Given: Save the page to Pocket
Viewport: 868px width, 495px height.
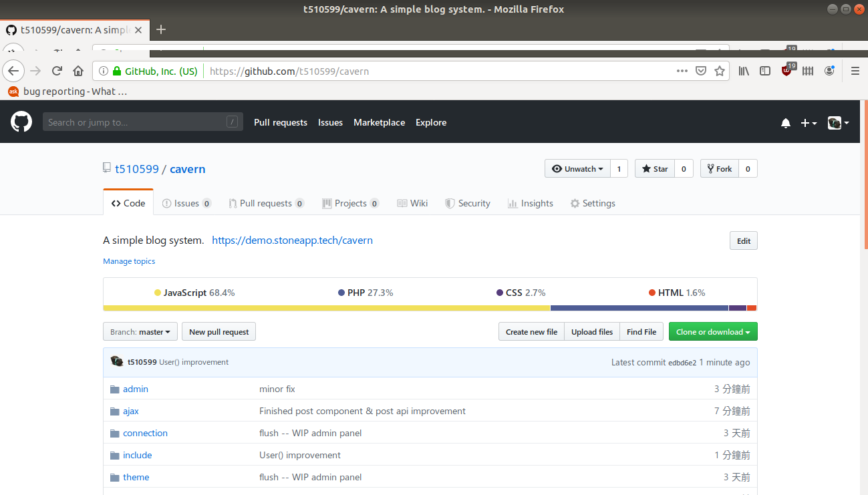Looking at the screenshot, I should 701,71.
